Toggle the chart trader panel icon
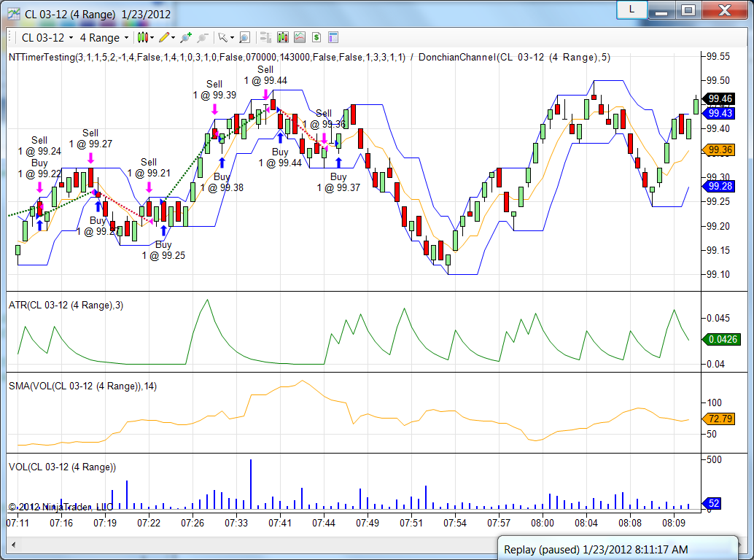This screenshot has width=754, height=560. click(x=265, y=37)
